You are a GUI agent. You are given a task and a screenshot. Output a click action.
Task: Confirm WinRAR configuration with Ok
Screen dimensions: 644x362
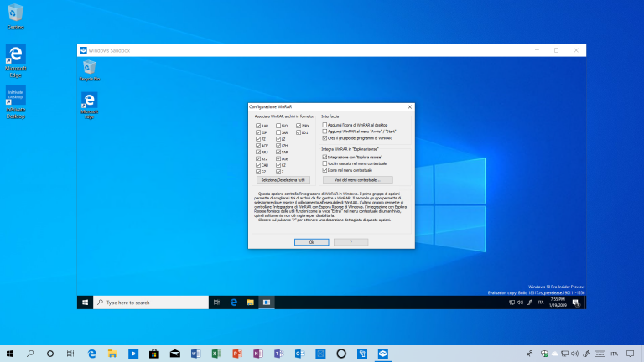click(312, 242)
